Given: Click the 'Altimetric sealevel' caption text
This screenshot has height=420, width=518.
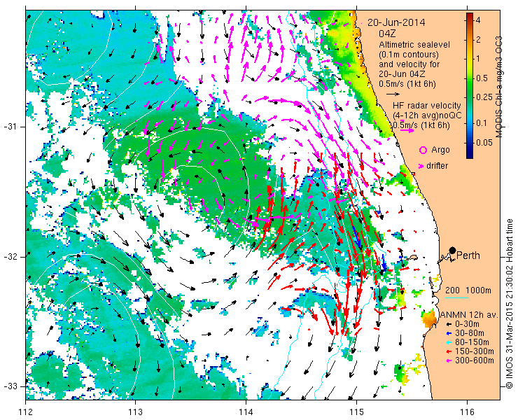Looking at the screenshot, I should tap(414, 44).
